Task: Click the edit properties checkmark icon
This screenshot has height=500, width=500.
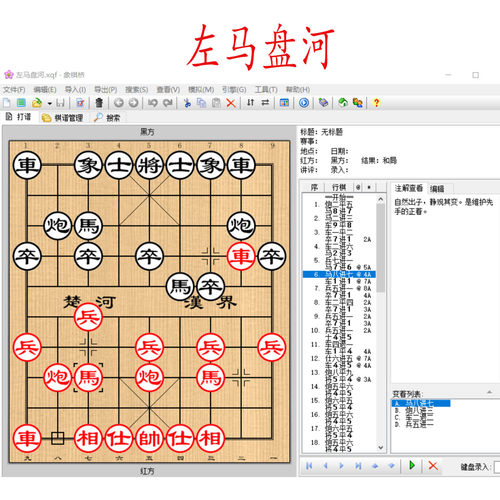Action: [80, 103]
